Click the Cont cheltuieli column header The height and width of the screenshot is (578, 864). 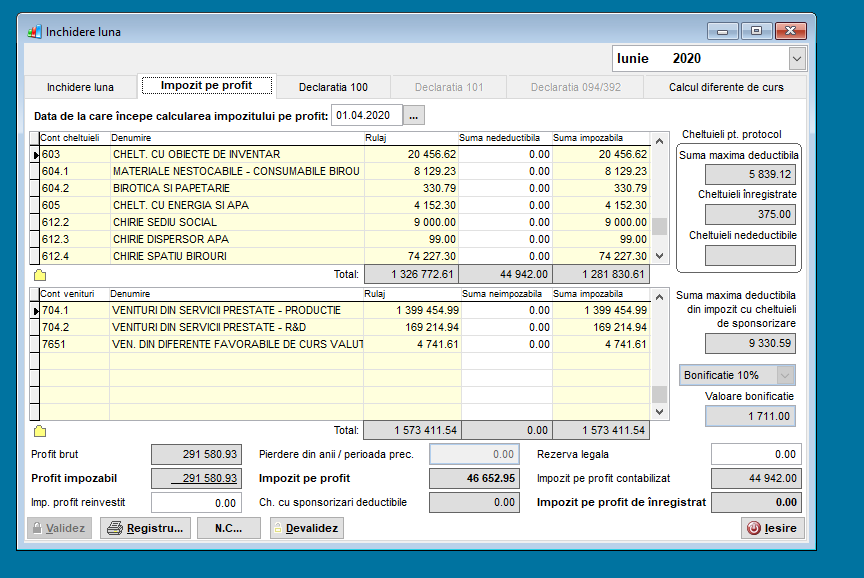click(74, 138)
